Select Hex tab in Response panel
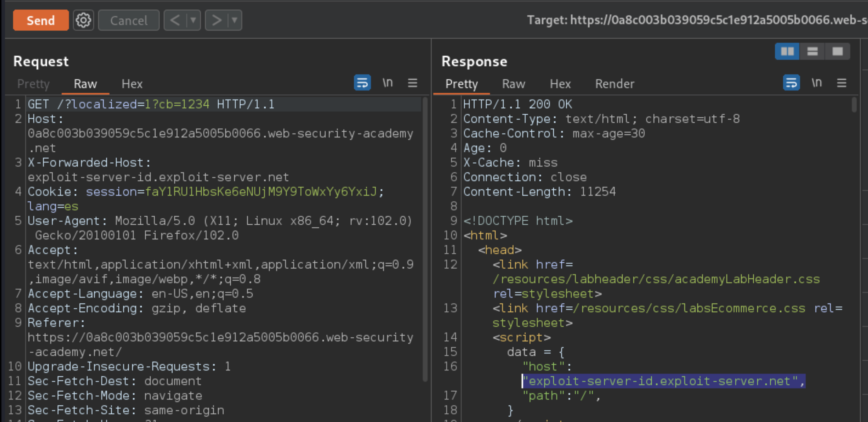Viewport: 868px width, 422px height. point(560,84)
